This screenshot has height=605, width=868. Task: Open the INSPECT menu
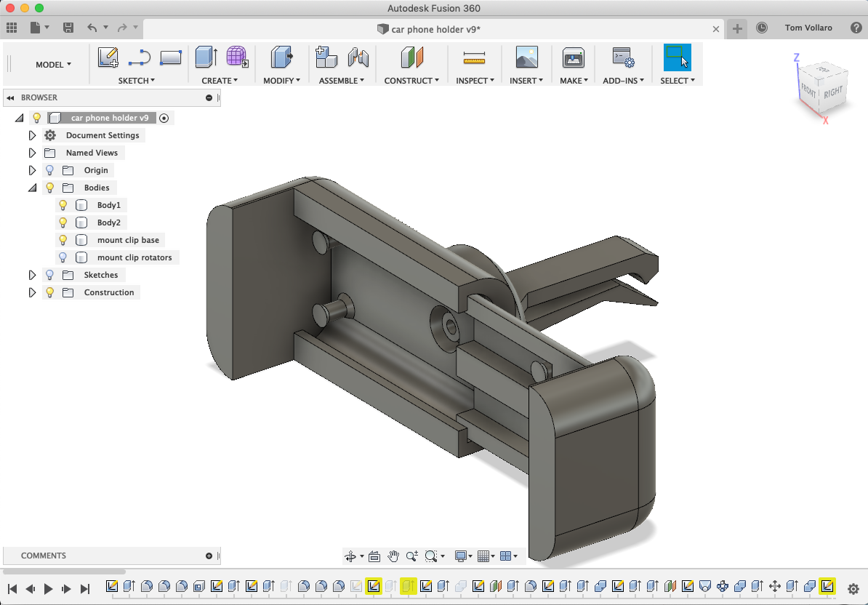tap(475, 80)
